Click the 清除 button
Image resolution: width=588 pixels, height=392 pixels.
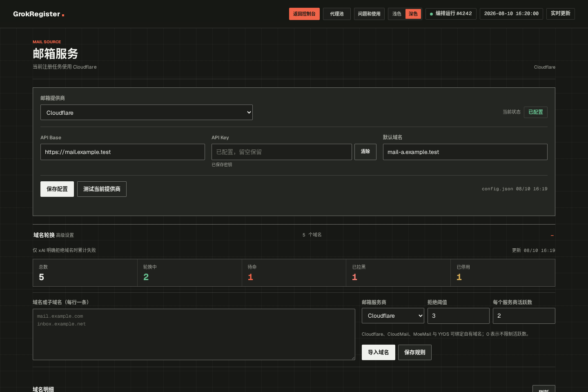coord(365,152)
